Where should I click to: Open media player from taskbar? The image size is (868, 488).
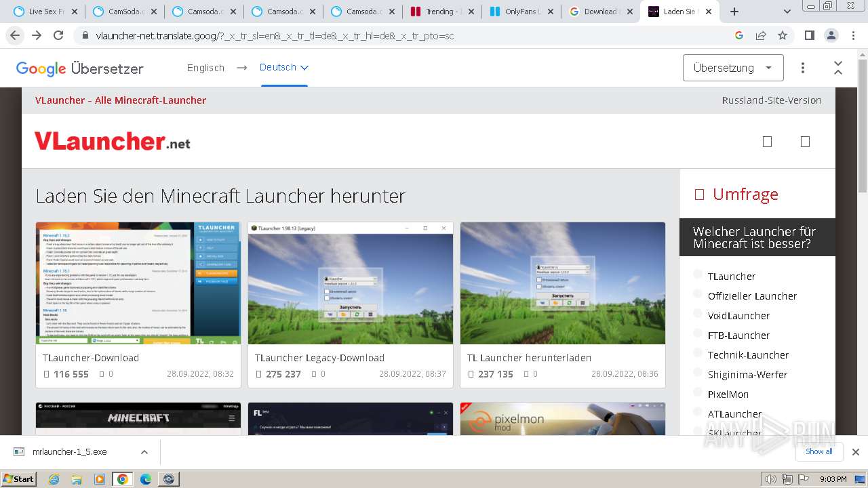click(x=100, y=479)
